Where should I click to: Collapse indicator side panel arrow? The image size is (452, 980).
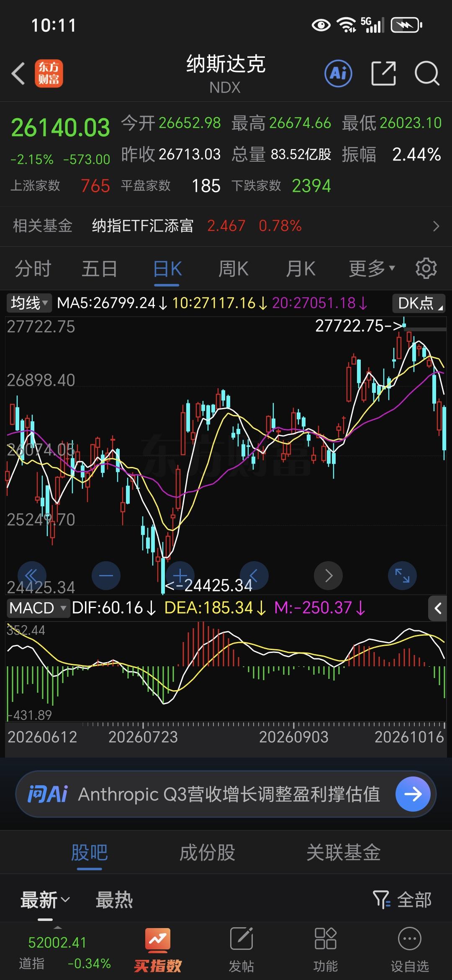437,608
